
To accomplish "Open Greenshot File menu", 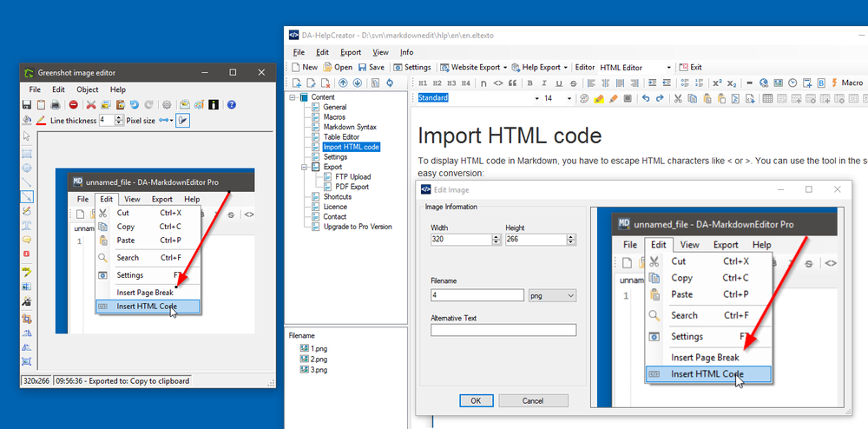I will (35, 89).
